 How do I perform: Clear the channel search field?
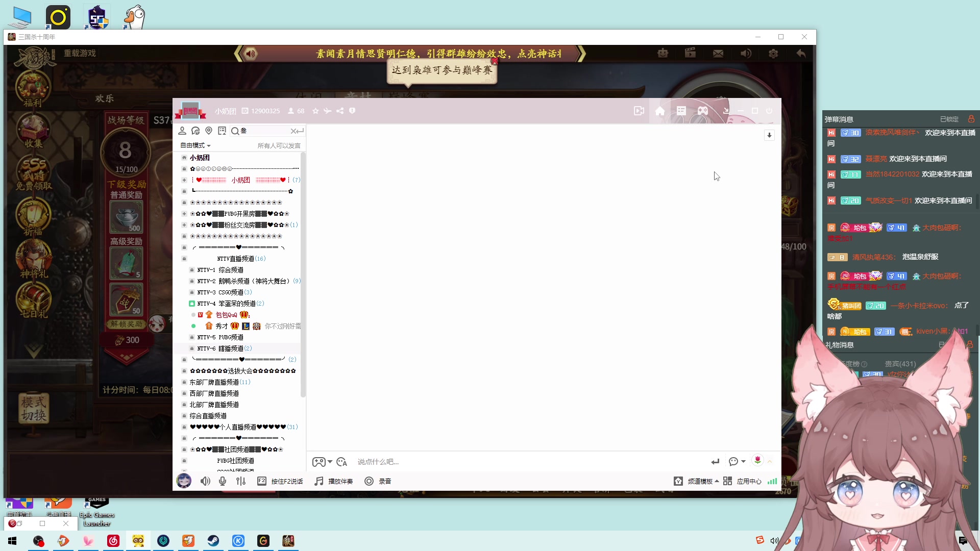(294, 131)
